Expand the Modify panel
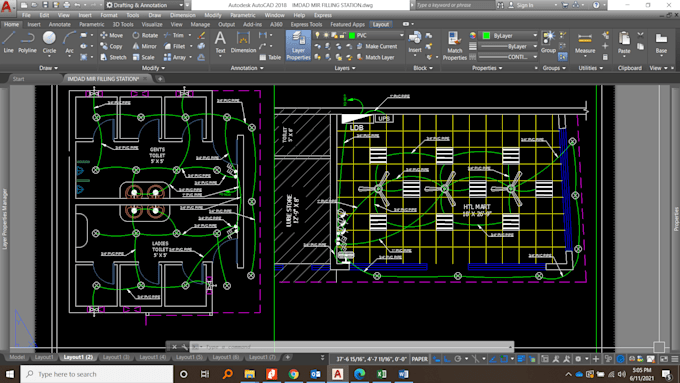680x383 pixels. (x=154, y=68)
